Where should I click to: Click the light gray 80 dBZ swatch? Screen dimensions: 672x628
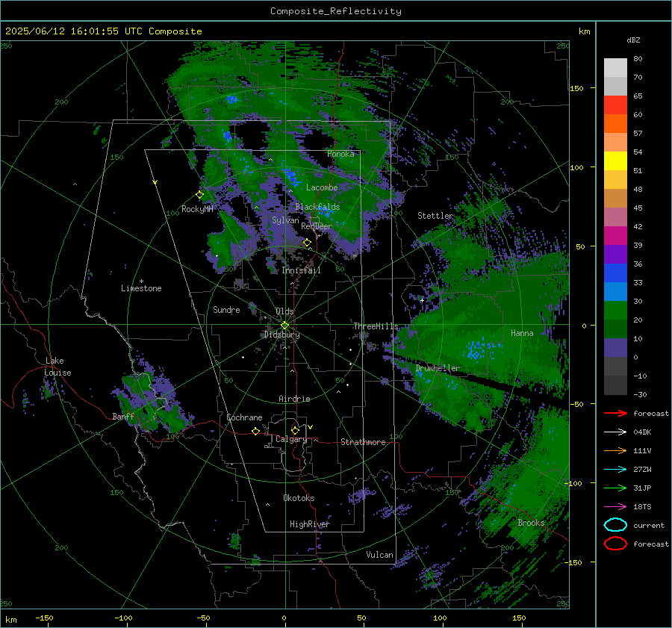[x=615, y=67]
